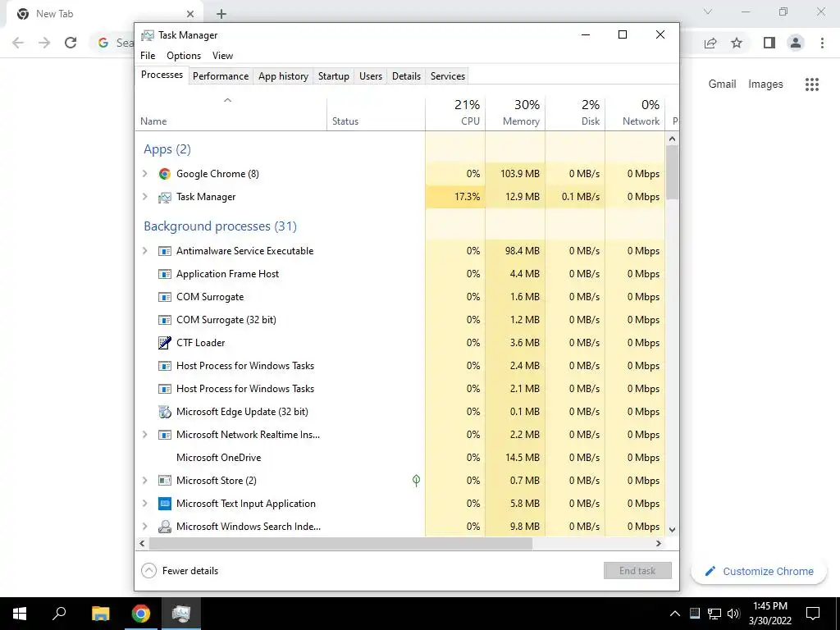Click Chrome's reload page icon
The image size is (840, 630).
click(x=71, y=43)
